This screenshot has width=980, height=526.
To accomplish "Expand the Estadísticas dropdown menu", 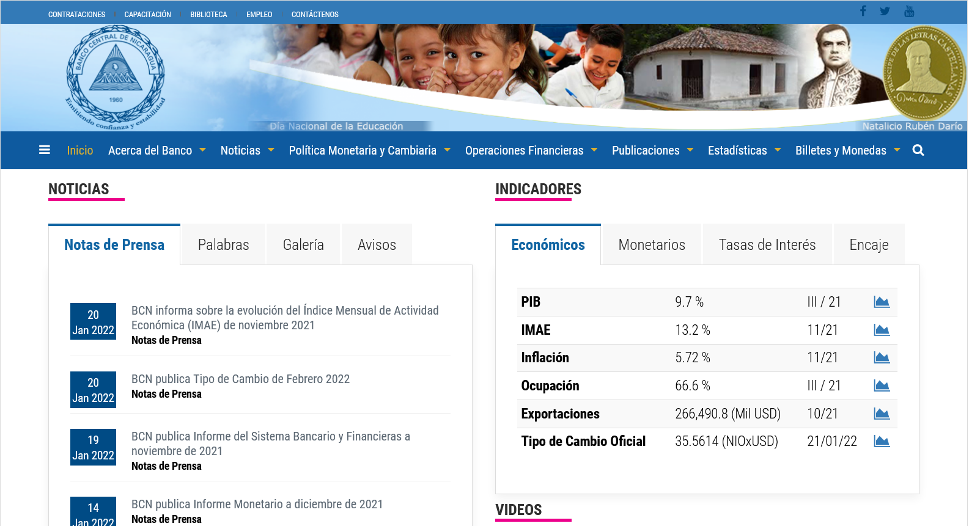I will click(743, 150).
